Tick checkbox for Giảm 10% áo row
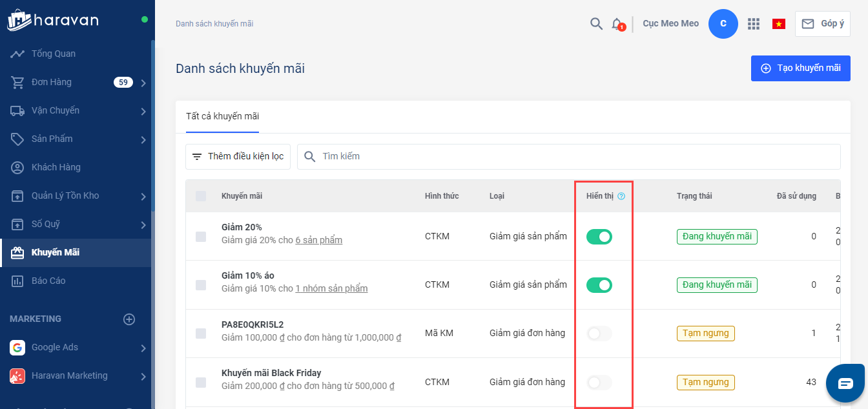Screen dimensions: 868x409 pos(201,285)
